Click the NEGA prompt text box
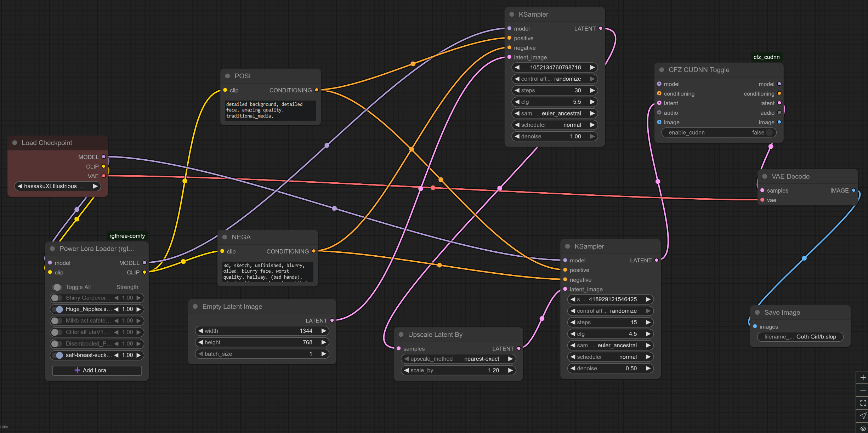The width and height of the screenshot is (868, 433). (x=268, y=272)
